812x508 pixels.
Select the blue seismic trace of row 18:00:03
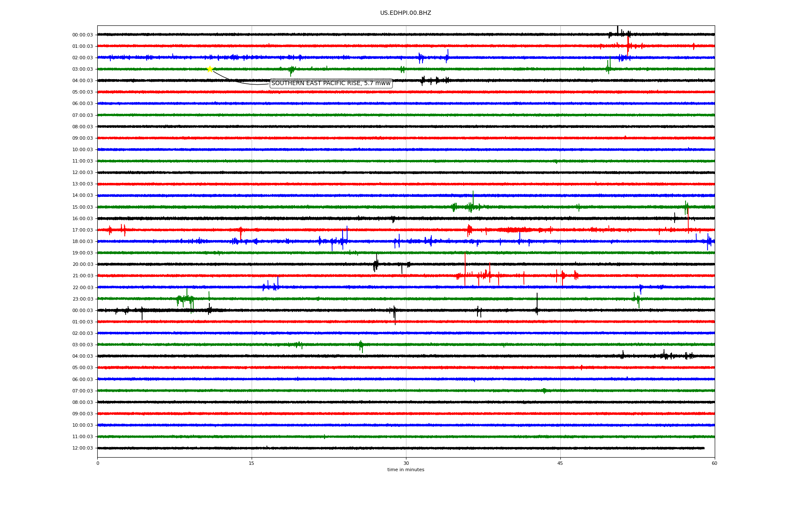pos(406,241)
